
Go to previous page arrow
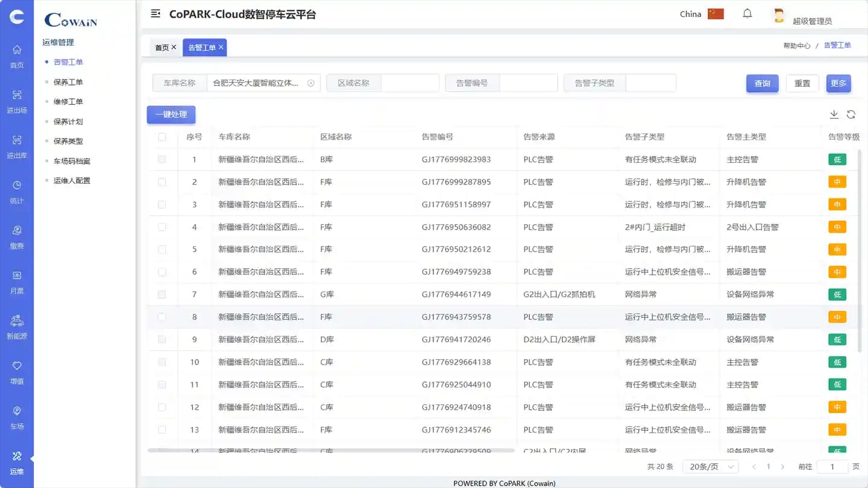click(x=754, y=467)
